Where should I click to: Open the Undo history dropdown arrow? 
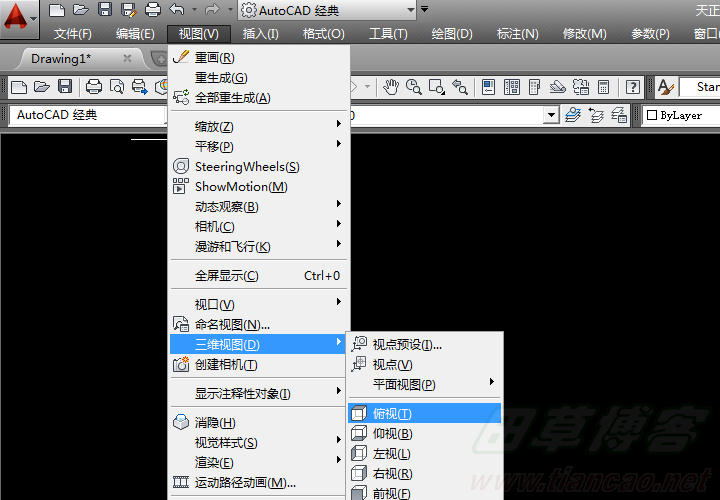click(x=194, y=10)
